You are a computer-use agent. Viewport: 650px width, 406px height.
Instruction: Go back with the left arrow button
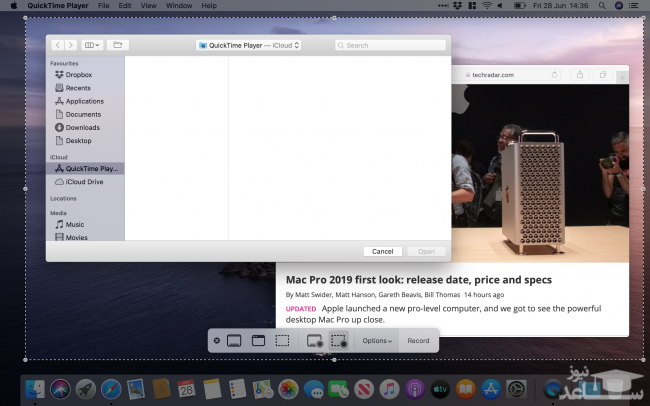pyautogui.click(x=57, y=45)
